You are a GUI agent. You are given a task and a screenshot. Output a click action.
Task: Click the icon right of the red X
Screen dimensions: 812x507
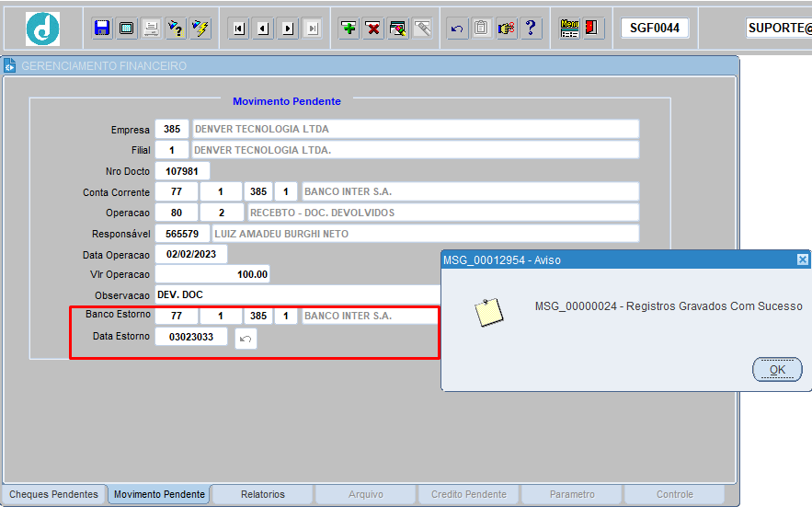[x=397, y=28]
